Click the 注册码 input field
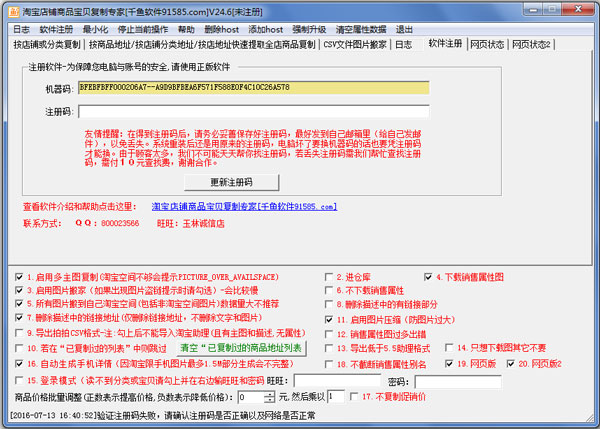600x429 pixels. click(x=252, y=112)
